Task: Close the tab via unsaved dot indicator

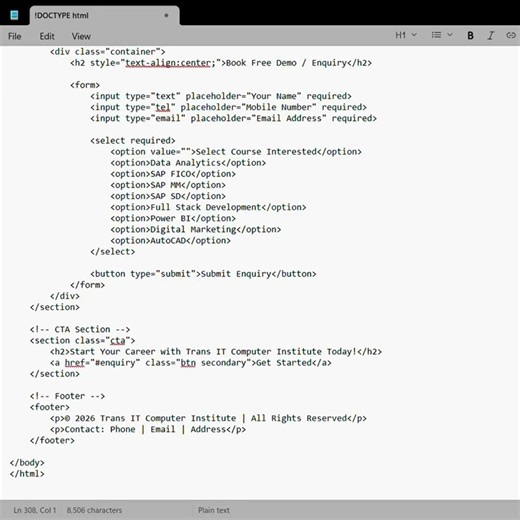Action: (x=166, y=15)
